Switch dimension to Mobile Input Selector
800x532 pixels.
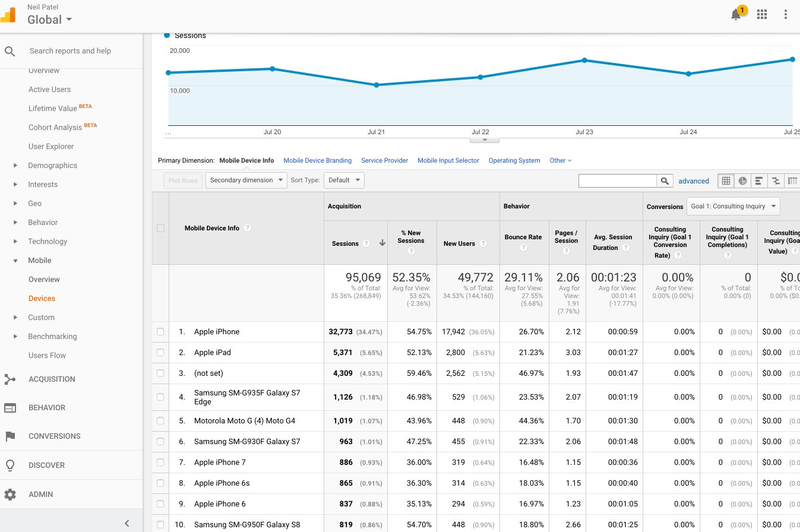click(x=448, y=161)
